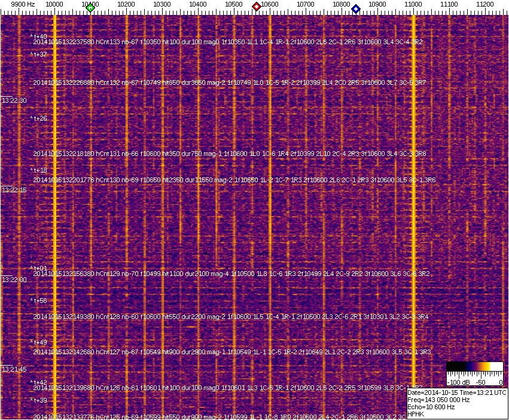
Task: Click the dB color scale gradient bar
Action: tap(474, 366)
